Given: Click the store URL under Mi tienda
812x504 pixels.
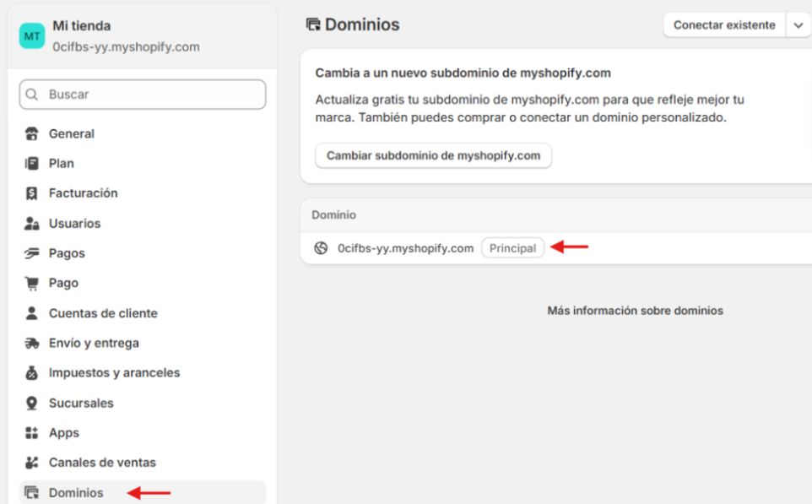Looking at the screenshot, I should (126, 46).
